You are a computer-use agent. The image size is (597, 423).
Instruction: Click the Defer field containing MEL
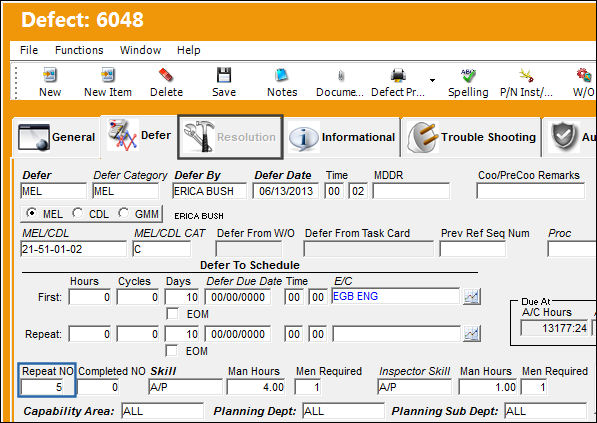[x=53, y=191]
